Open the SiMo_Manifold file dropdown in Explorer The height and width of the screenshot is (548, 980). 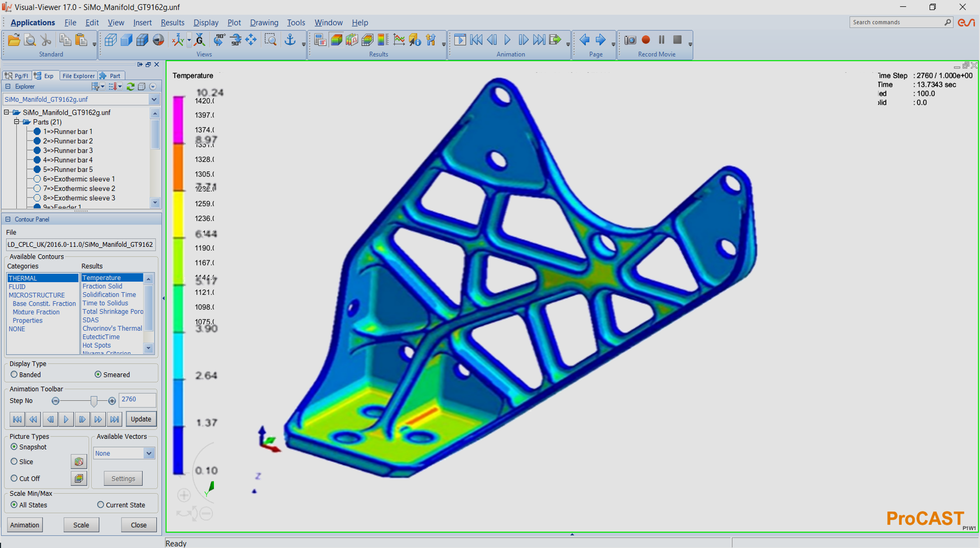pyautogui.click(x=154, y=100)
